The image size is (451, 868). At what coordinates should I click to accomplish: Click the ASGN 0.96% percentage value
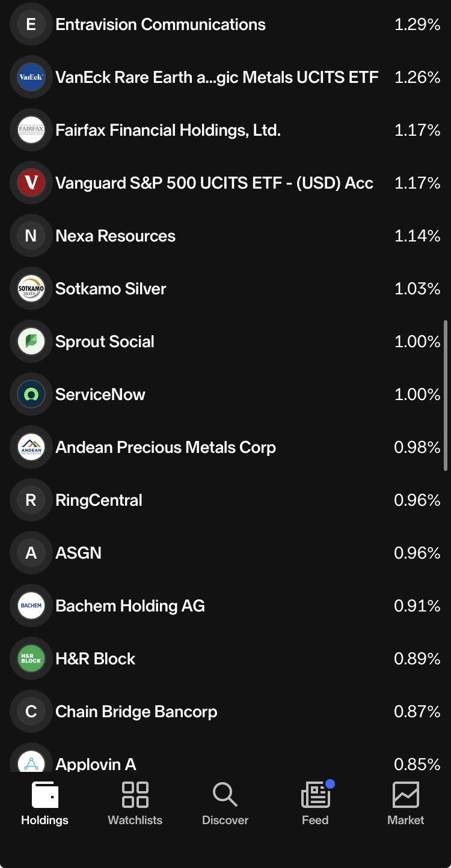(417, 553)
